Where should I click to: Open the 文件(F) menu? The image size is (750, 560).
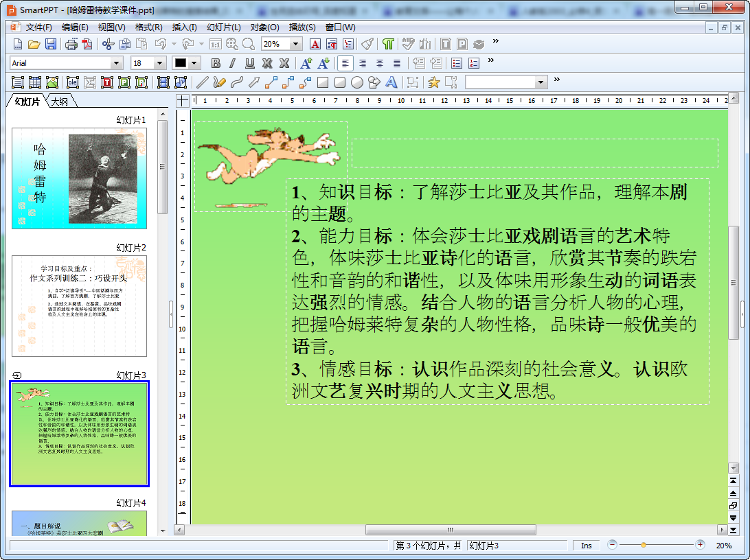(x=38, y=27)
